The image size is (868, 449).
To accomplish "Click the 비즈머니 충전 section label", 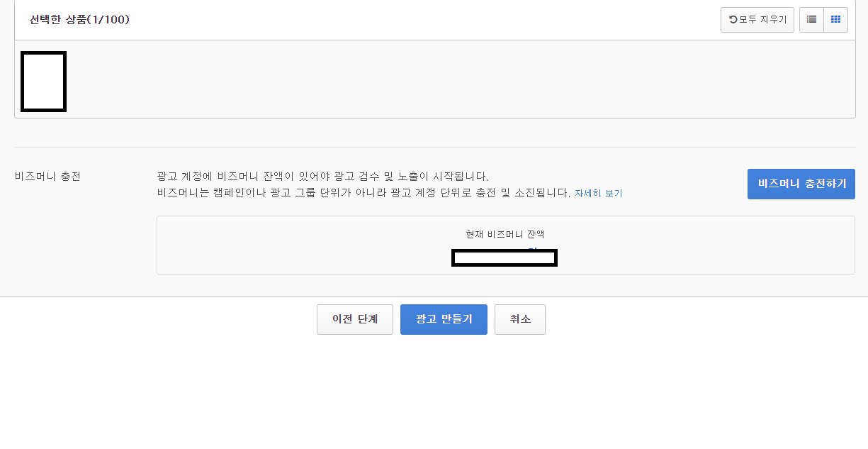I will click(x=48, y=177).
